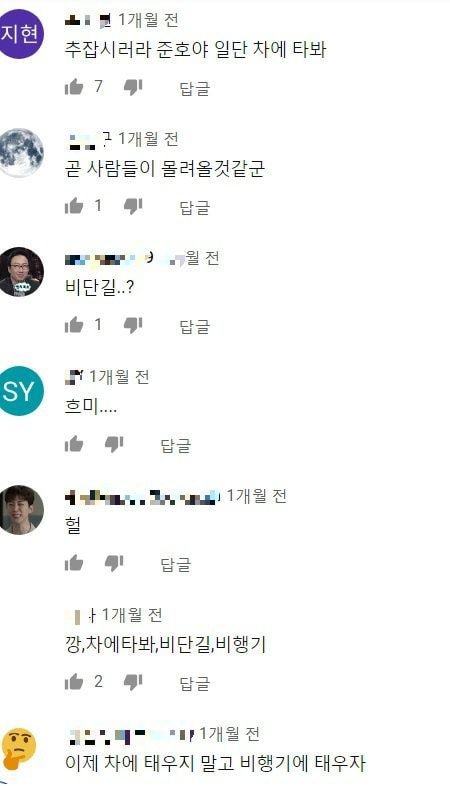Open the purple '지현' profile avatar
This screenshot has width=450, height=786.
[21, 34]
